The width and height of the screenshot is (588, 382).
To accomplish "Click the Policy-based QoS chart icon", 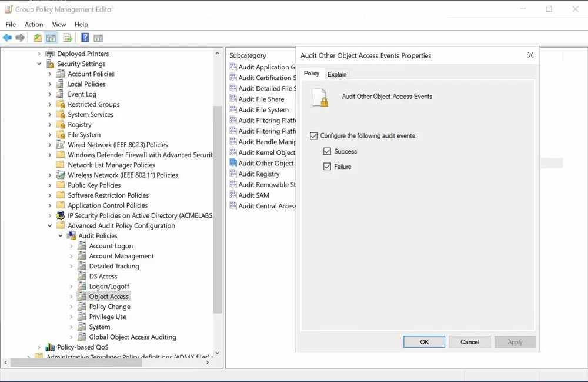I will 50,347.
